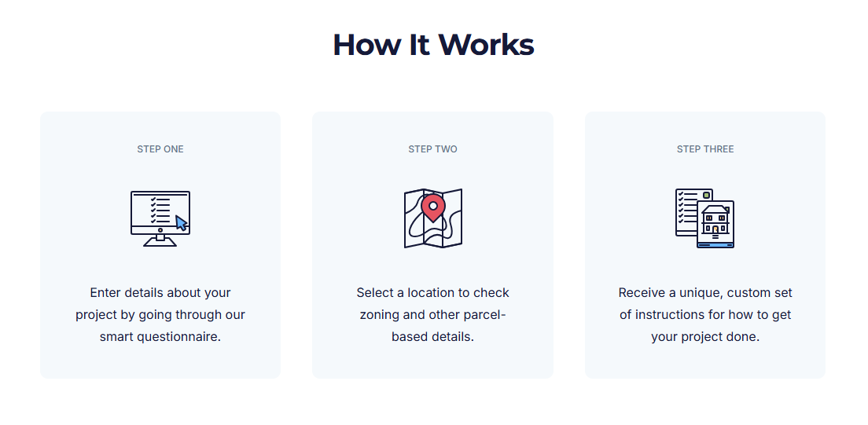Click the "Select a location to check zoning" text
The width and height of the screenshot is (868, 425).
(x=432, y=293)
